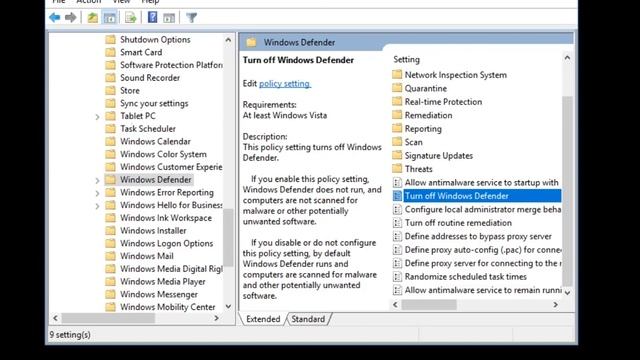Expand the Windows Hello for Business node

[97, 206]
